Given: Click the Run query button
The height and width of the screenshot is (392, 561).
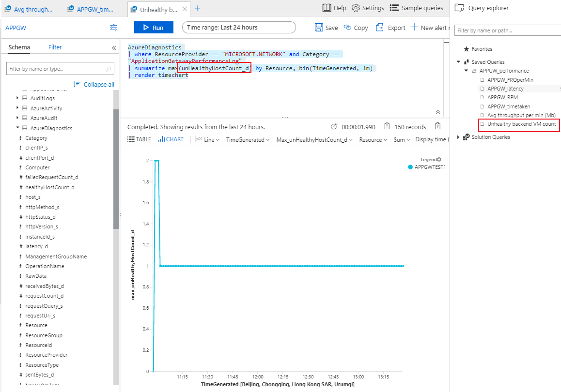Looking at the screenshot, I should [x=154, y=28].
